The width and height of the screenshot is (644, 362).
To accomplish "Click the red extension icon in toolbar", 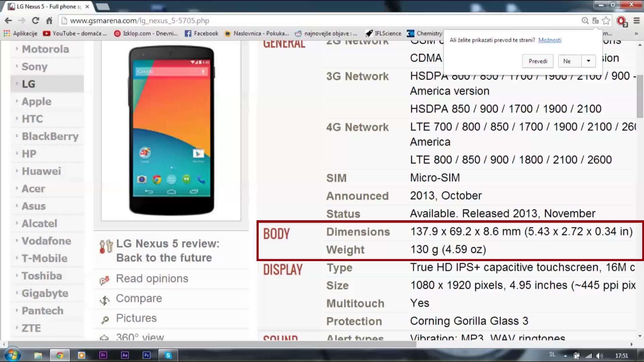I will [x=622, y=21].
